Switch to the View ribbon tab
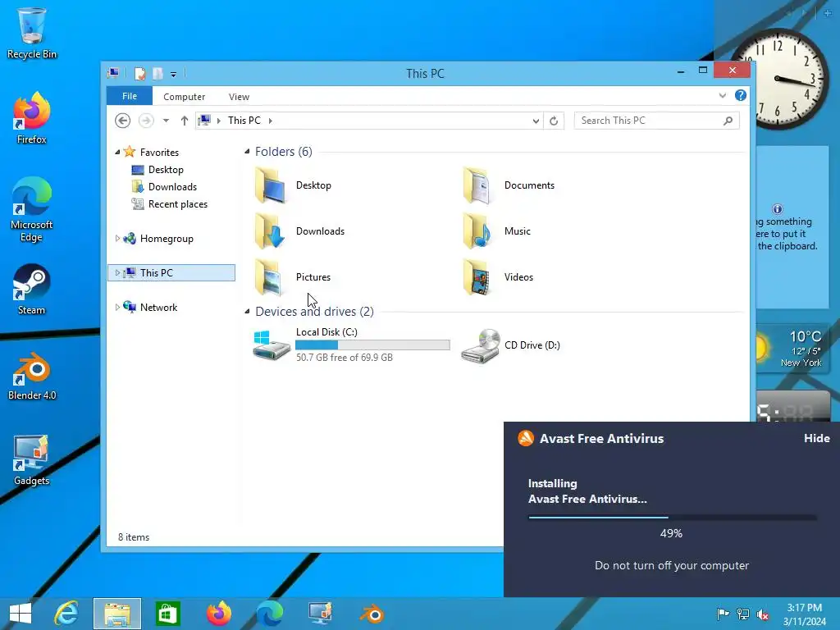 click(x=239, y=97)
